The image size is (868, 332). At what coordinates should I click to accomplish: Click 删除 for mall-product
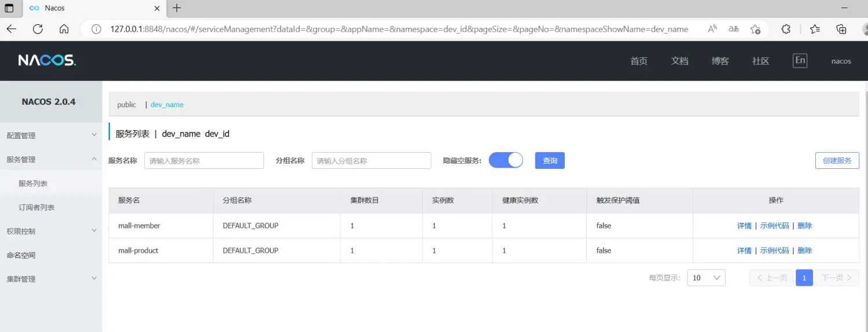click(x=804, y=250)
